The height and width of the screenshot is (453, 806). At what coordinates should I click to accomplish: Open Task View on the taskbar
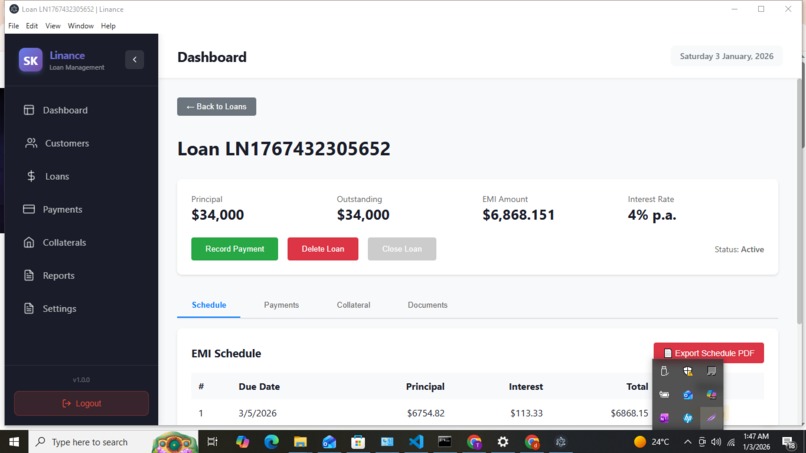tap(212, 442)
